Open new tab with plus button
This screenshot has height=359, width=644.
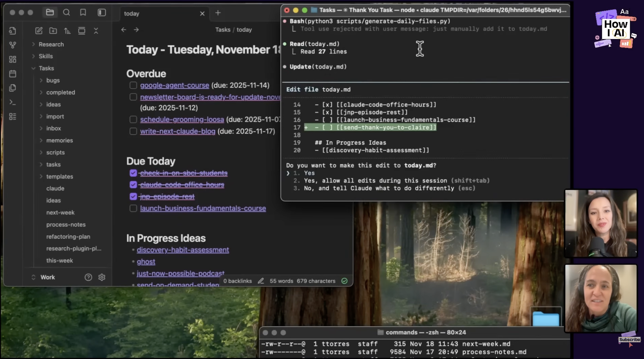click(218, 13)
